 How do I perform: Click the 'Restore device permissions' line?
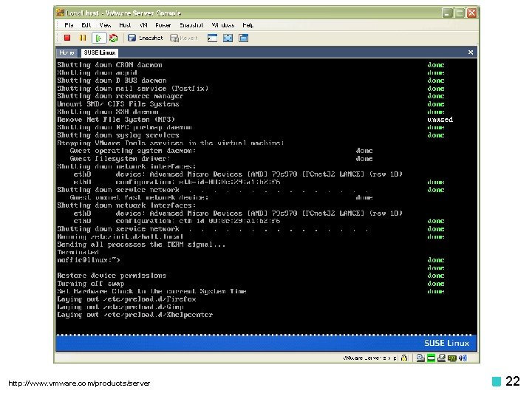[112, 276]
